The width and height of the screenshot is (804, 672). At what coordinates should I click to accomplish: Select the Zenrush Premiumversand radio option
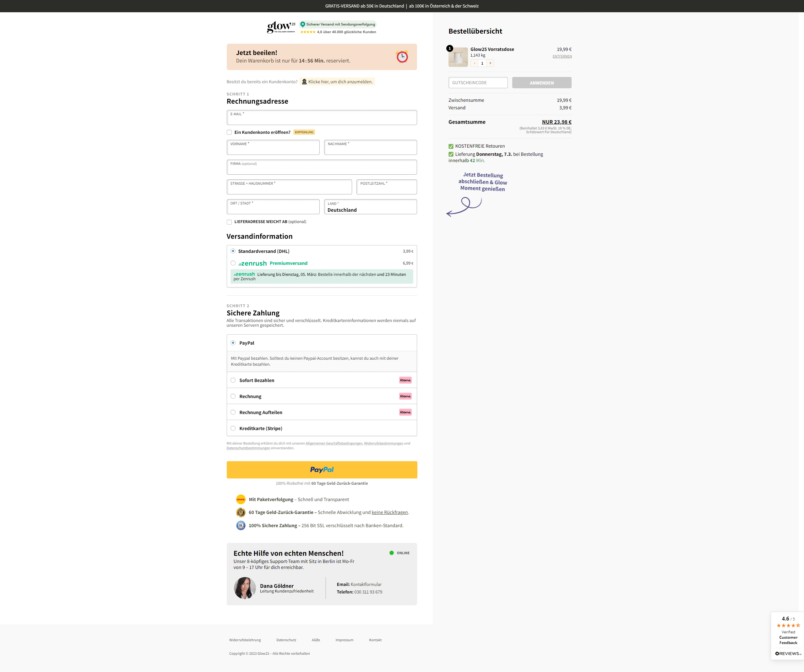[x=233, y=263]
